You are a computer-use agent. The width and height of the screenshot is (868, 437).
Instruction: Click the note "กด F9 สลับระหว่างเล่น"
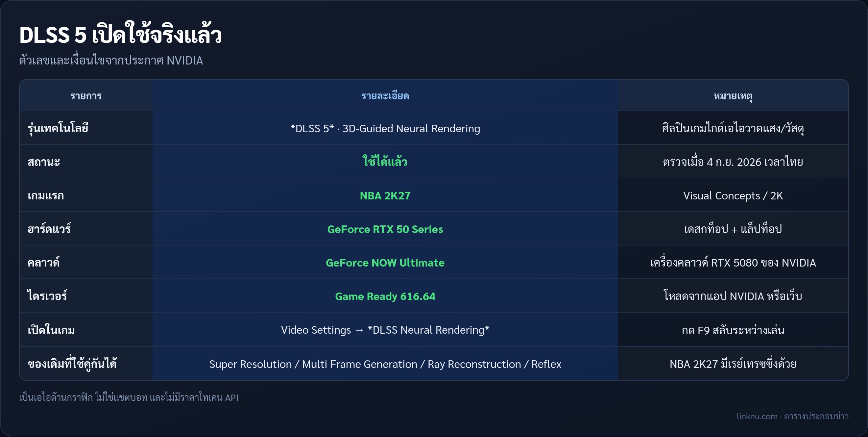pos(733,330)
